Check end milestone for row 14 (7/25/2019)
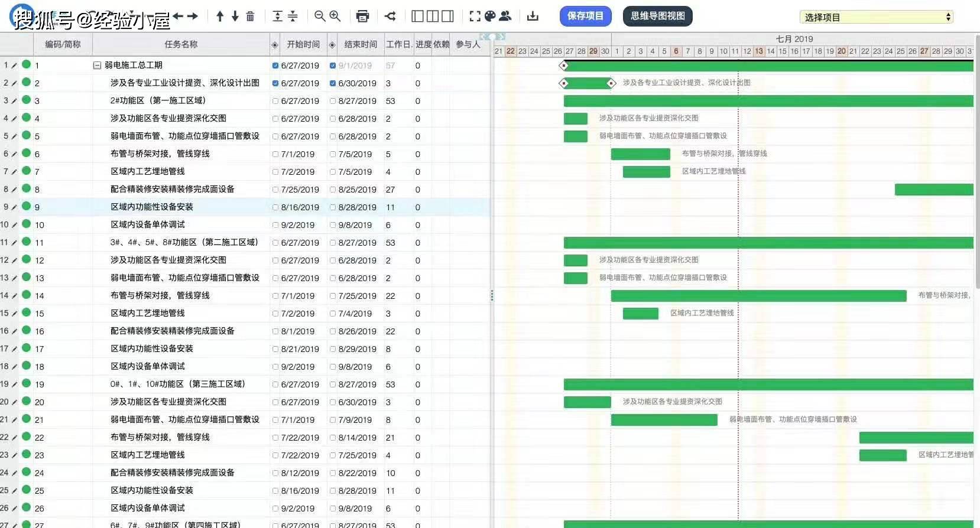This screenshot has width=980, height=528. pos(333,296)
